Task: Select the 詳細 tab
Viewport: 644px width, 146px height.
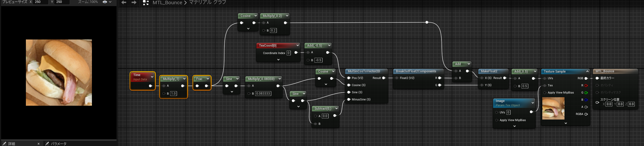Action: click(x=12, y=144)
